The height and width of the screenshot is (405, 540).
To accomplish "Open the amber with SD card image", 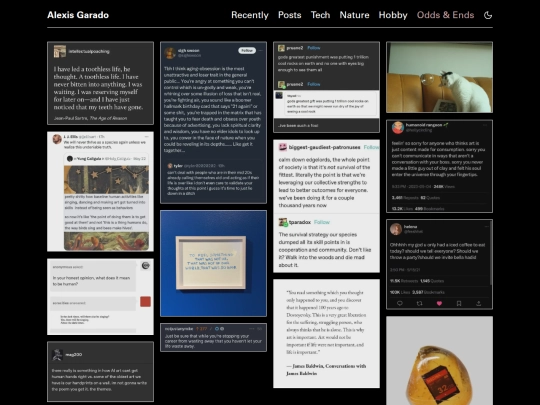I will 439,361.
